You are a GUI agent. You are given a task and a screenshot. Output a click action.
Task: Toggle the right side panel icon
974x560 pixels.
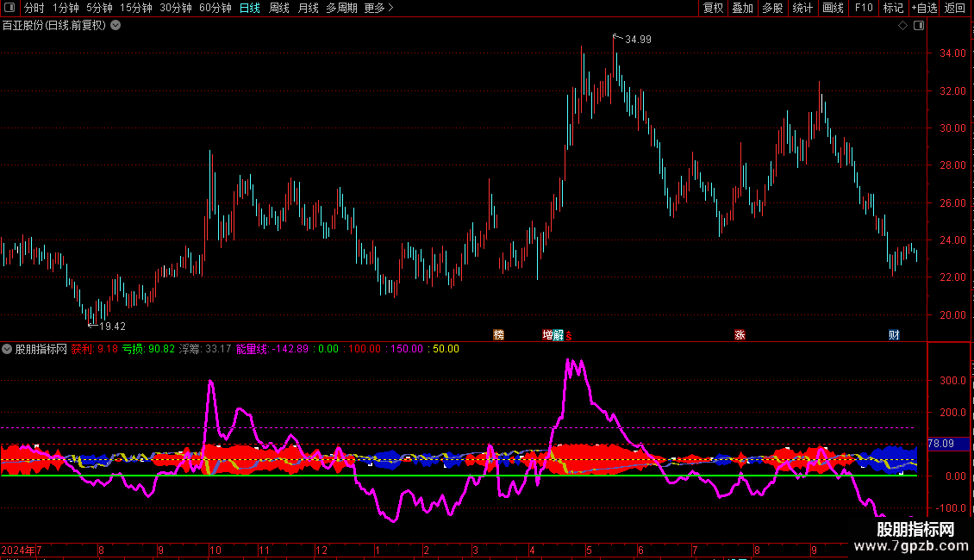click(918, 26)
